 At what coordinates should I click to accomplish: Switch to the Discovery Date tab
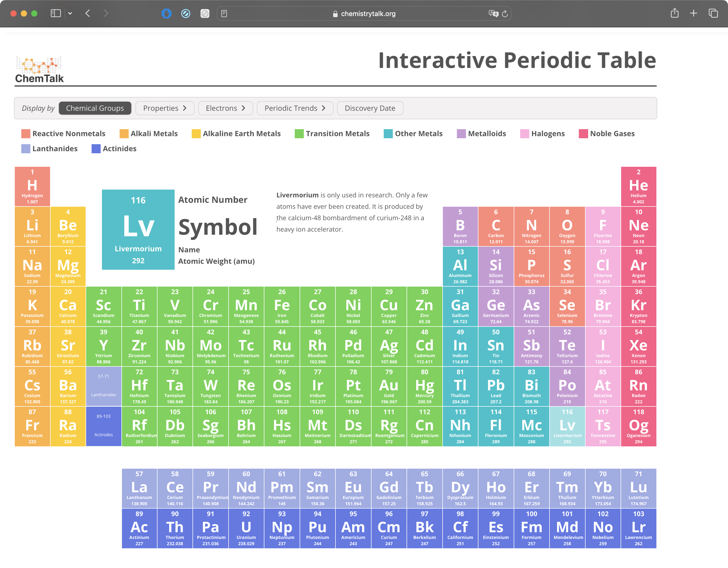pos(370,108)
